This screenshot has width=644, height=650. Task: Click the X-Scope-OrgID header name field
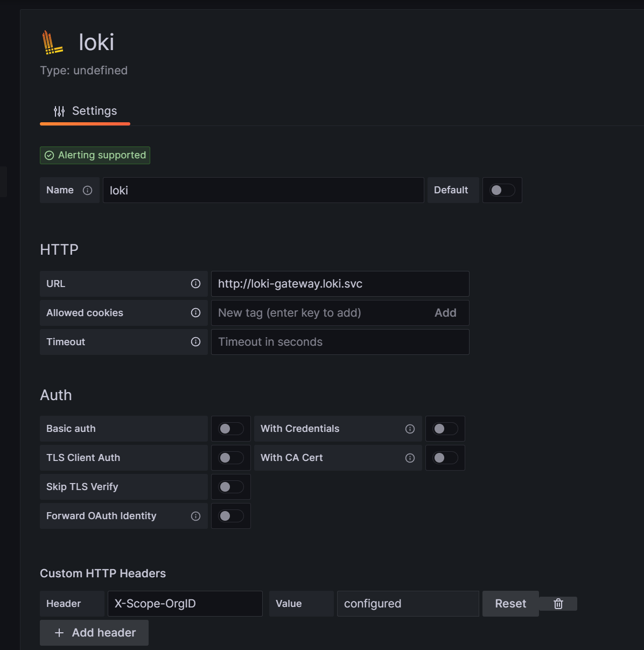point(185,604)
